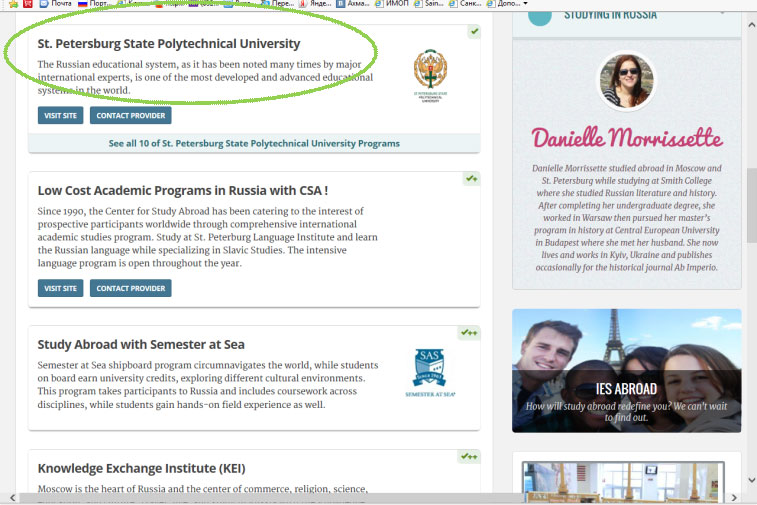Open See all 10 Polytechnical University Programs link
This screenshot has height=505, width=757.
click(254, 143)
